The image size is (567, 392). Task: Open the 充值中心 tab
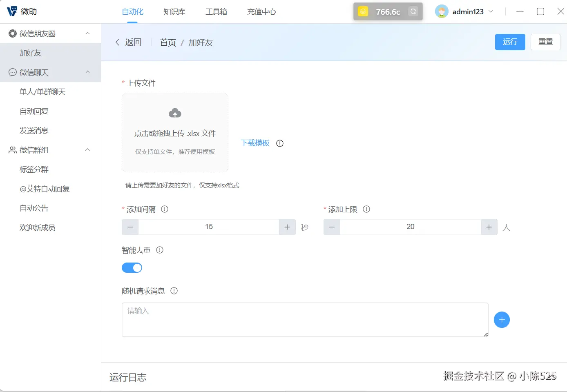[x=262, y=12]
